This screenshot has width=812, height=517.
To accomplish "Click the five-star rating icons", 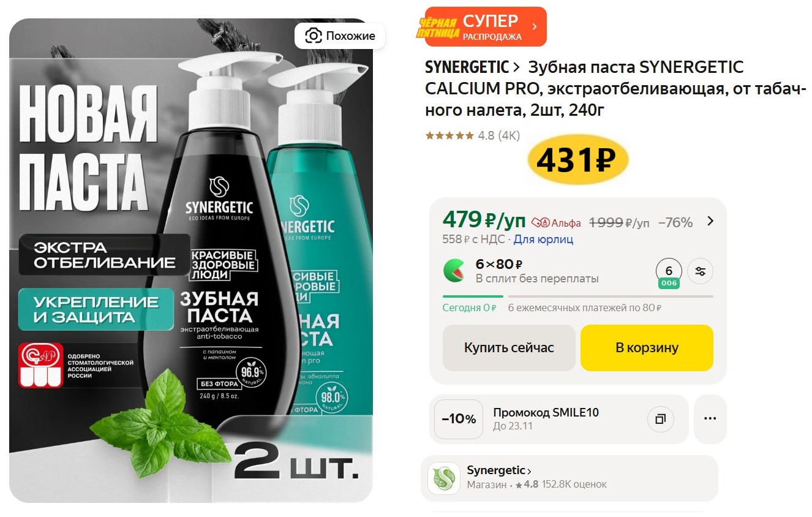I will pos(449,135).
